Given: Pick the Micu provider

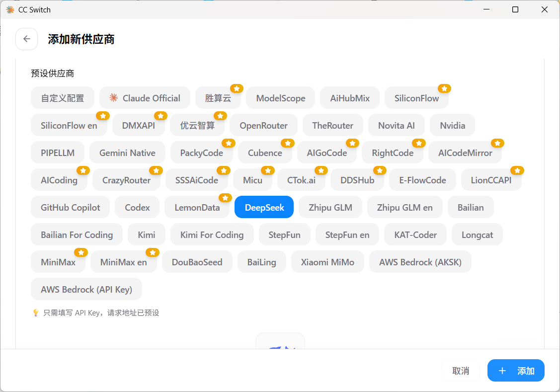Looking at the screenshot, I should point(252,180).
